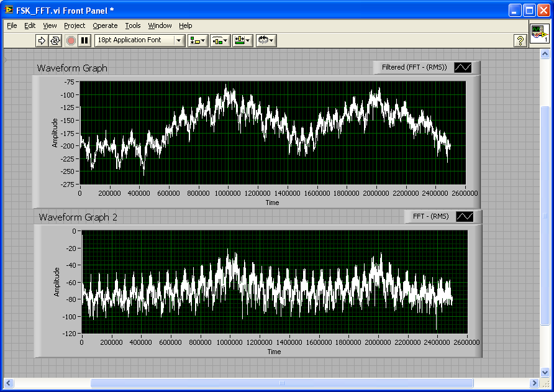Open the Tools menu

coord(133,25)
